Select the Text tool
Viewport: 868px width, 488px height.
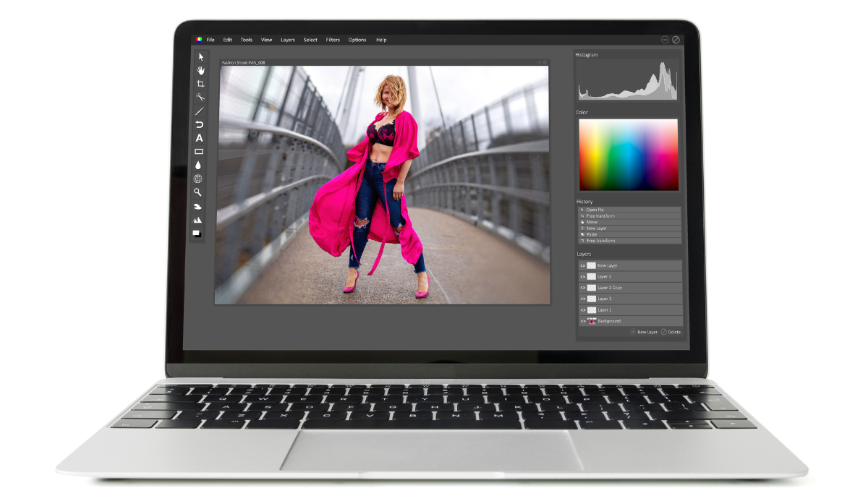199,138
